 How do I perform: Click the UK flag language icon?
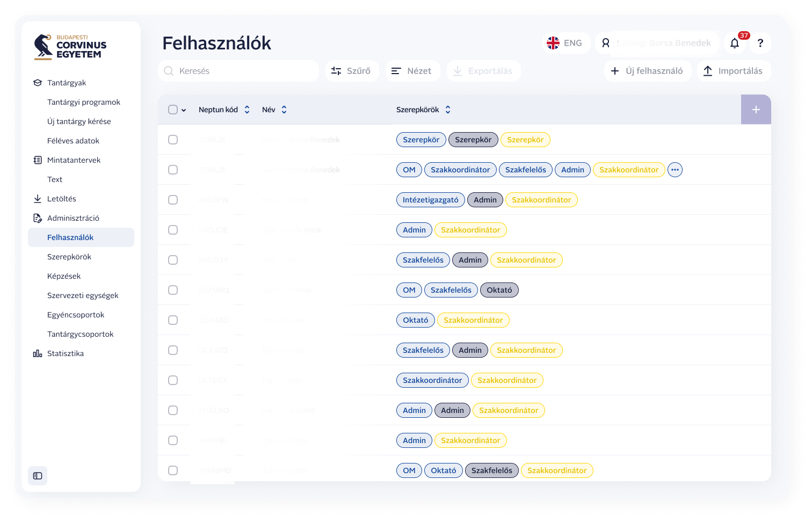coord(553,44)
